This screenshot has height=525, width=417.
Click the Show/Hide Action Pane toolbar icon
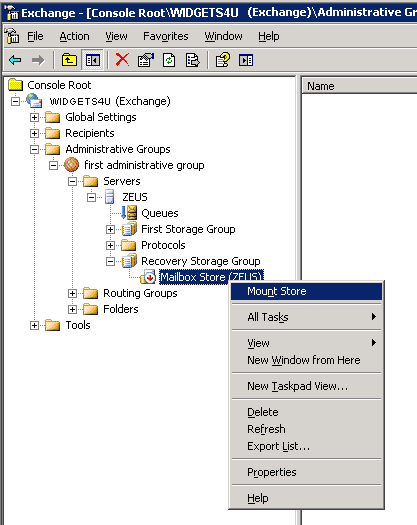[x=246, y=60]
